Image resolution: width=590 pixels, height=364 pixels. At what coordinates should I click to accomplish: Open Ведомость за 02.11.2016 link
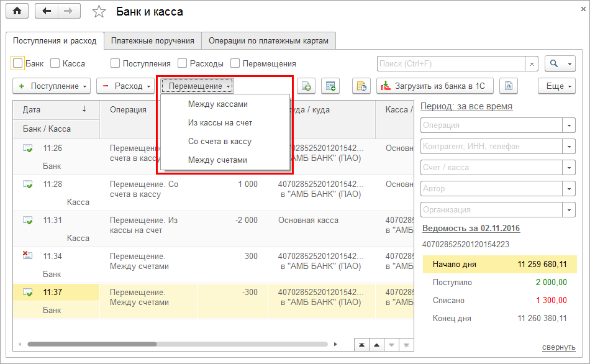(471, 228)
